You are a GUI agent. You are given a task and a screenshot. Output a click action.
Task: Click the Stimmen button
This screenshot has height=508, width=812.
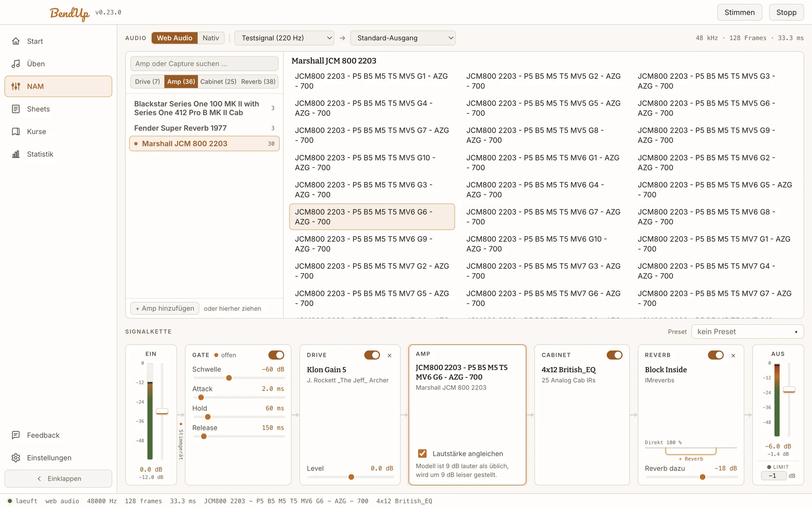739,12
